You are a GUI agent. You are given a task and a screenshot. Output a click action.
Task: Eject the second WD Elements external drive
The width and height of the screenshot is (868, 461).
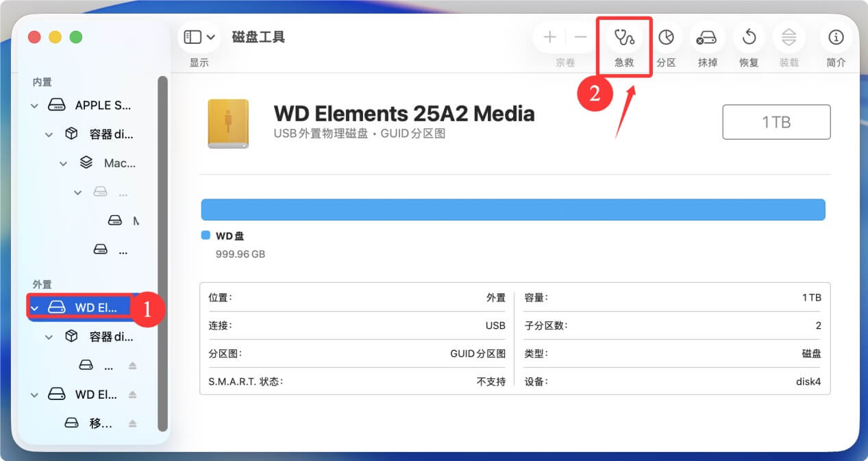pos(133,394)
